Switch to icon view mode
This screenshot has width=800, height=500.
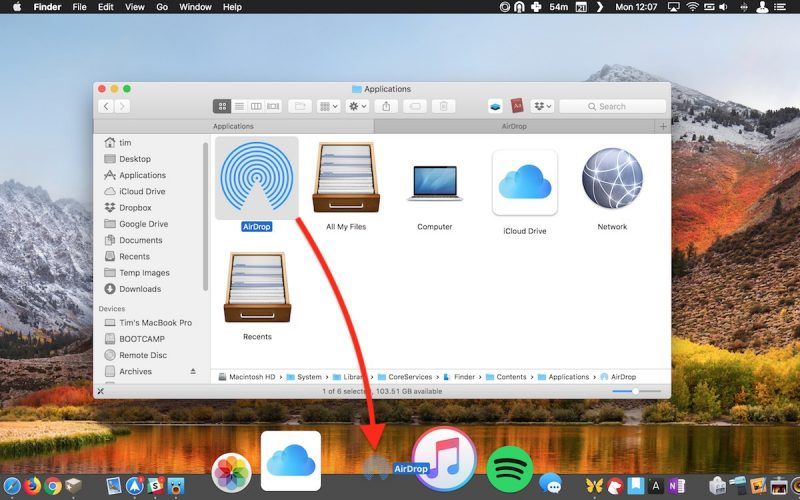[x=222, y=106]
